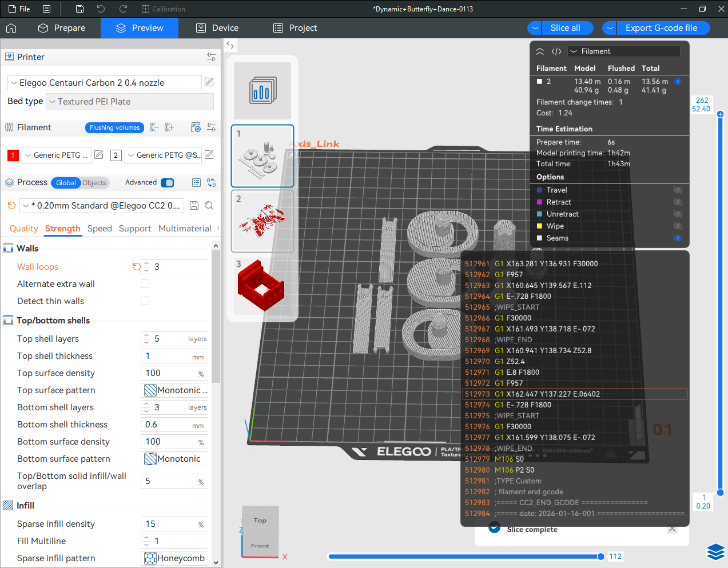The image size is (728, 568).
Task: Click the edit printer preset icon
Action: coord(209,82)
